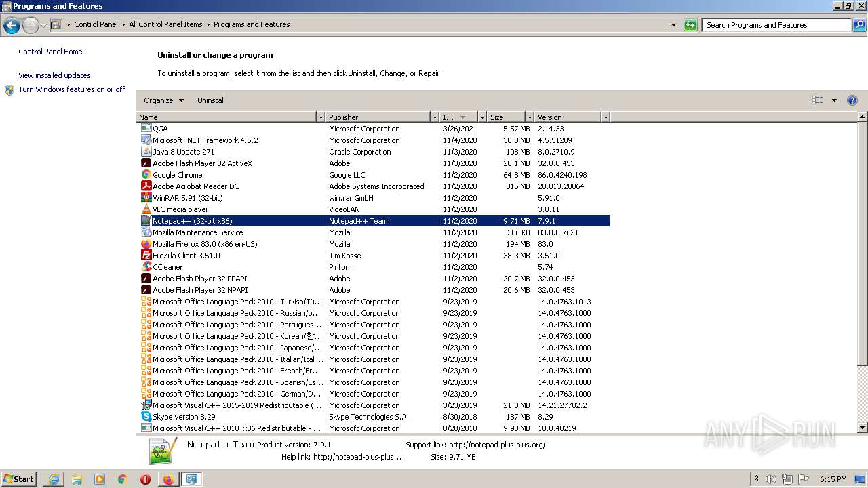Expand the Name column filter dropdown

pyautogui.click(x=321, y=117)
